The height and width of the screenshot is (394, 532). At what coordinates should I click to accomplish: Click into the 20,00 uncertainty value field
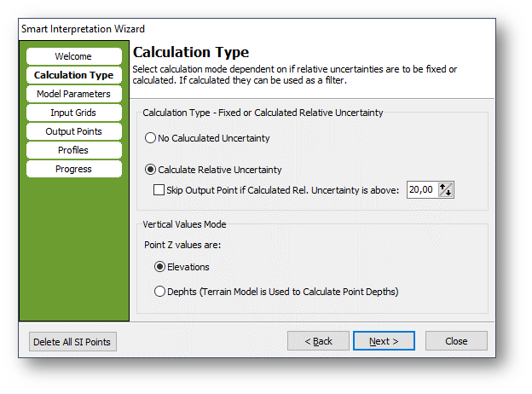click(x=422, y=189)
